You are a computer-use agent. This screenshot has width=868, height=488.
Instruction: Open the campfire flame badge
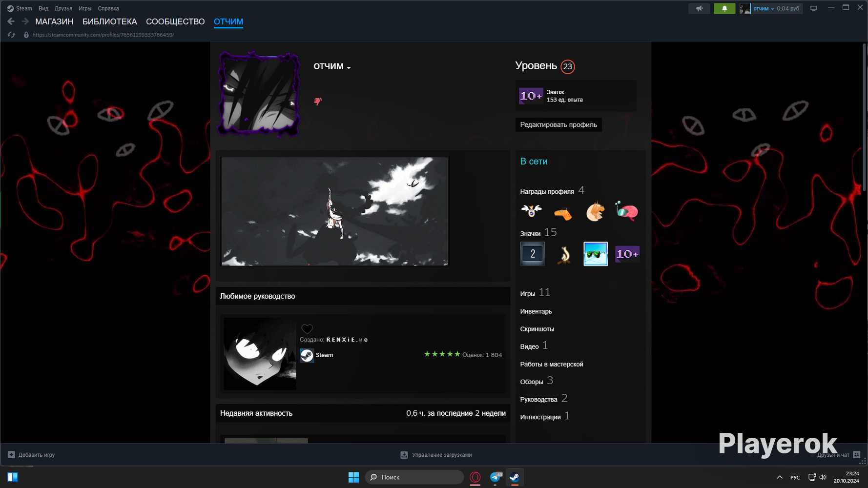(x=564, y=254)
